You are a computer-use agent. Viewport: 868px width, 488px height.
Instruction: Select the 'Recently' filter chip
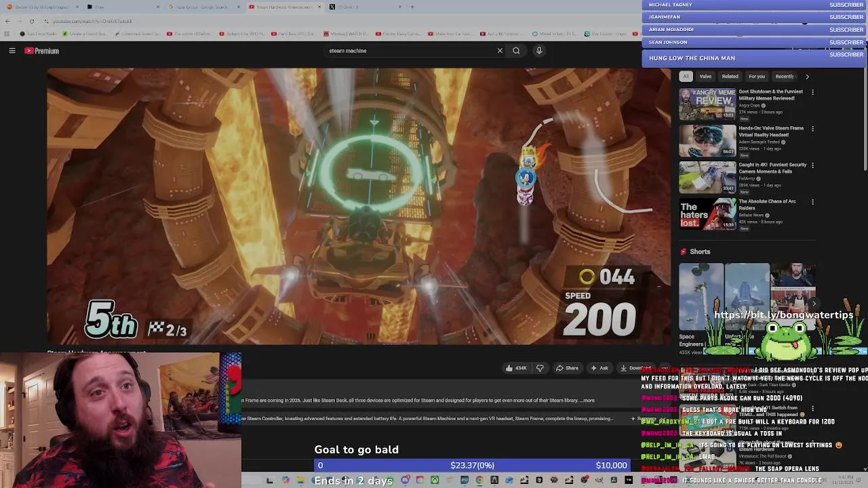785,77
